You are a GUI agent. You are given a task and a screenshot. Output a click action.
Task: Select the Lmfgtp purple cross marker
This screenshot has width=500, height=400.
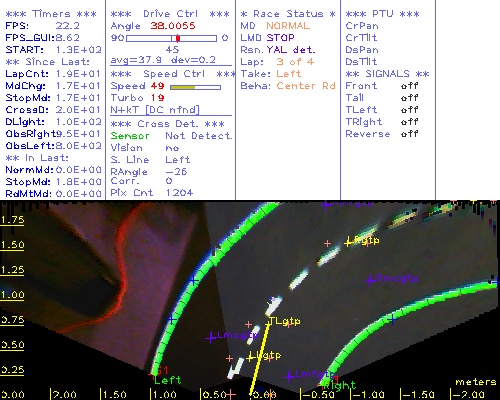point(289,376)
